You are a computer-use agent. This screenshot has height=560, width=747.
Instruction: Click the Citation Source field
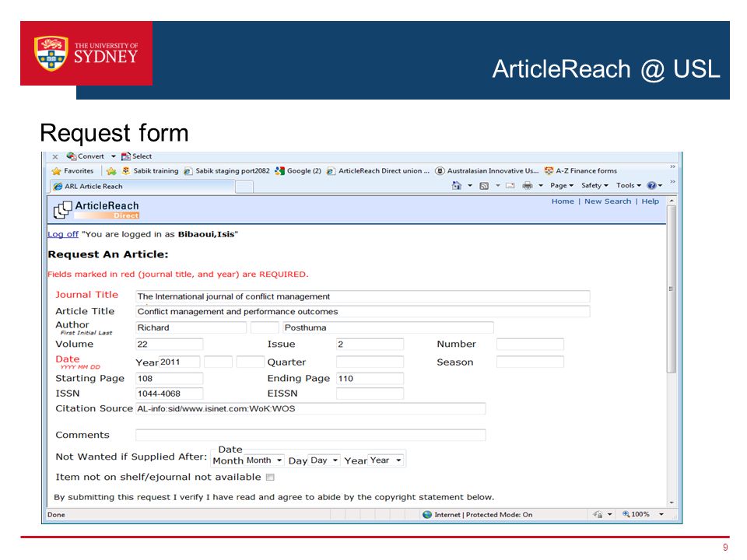point(310,408)
